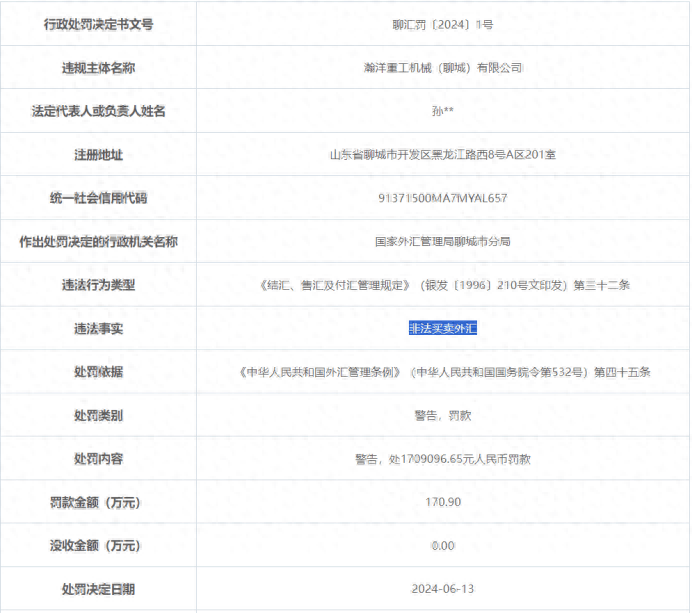Click the document number 聊汇罚〔2024〕1号
This screenshot has height=613, width=692.
click(x=443, y=24)
